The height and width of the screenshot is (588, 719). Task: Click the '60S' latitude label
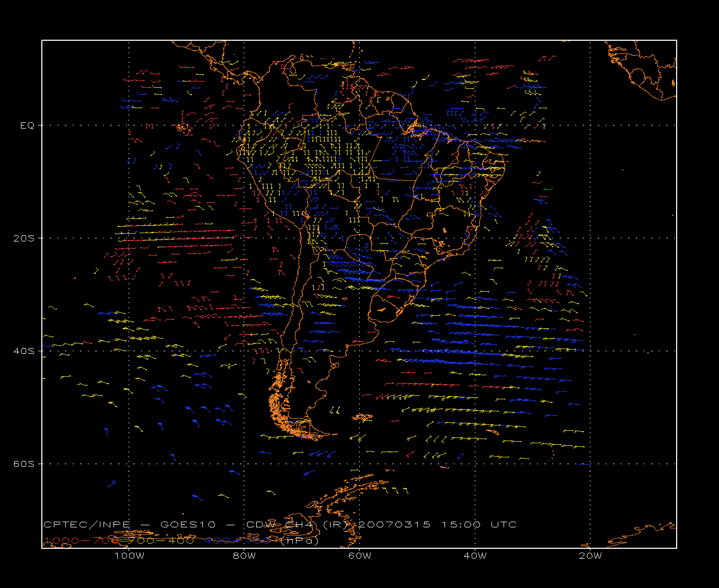[25, 464]
